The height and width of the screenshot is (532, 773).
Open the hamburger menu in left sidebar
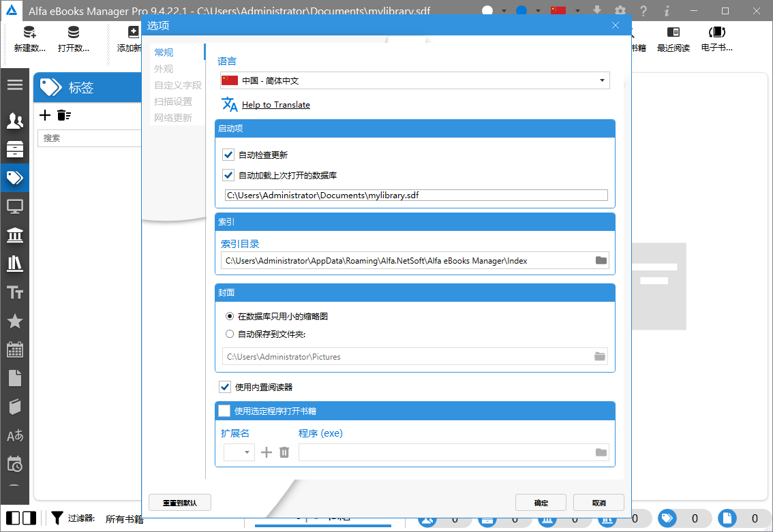(15, 84)
